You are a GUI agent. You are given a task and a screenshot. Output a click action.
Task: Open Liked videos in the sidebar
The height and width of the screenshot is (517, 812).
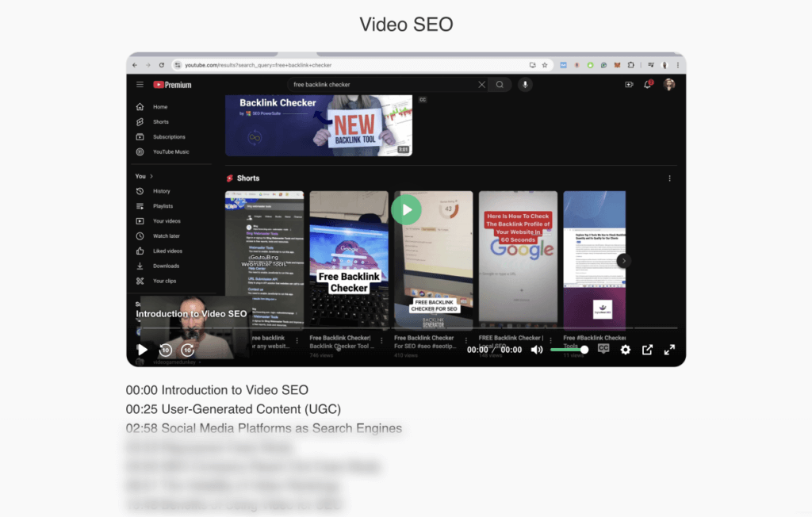pos(169,251)
